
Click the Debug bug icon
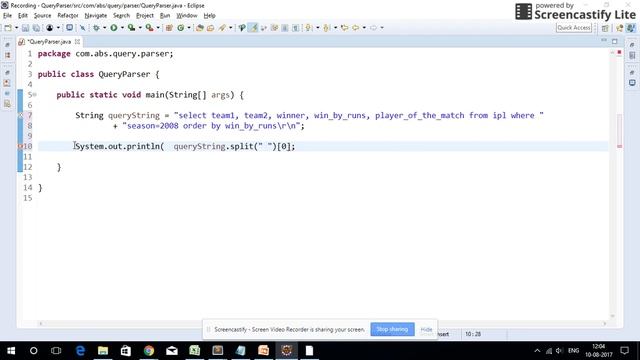pyautogui.click(x=96, y=28)
